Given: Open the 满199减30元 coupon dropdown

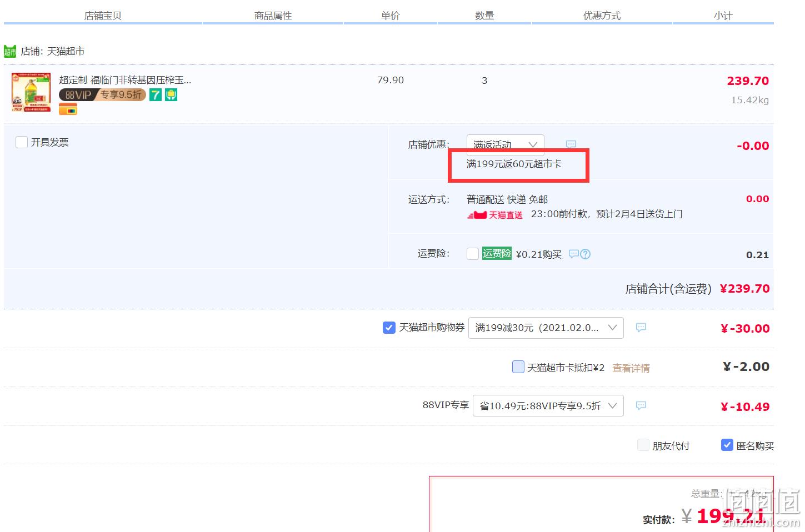Looking at the screenshot, I should point(546,328).
